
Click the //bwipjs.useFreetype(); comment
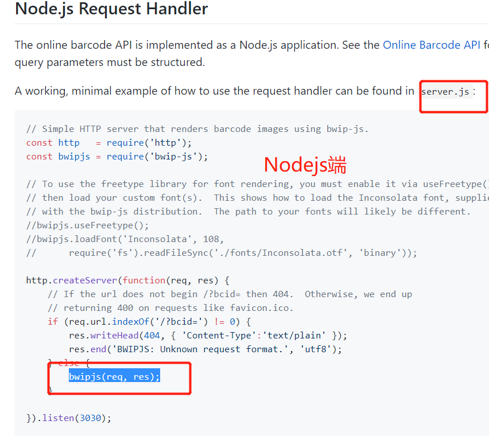coord(88,225)
